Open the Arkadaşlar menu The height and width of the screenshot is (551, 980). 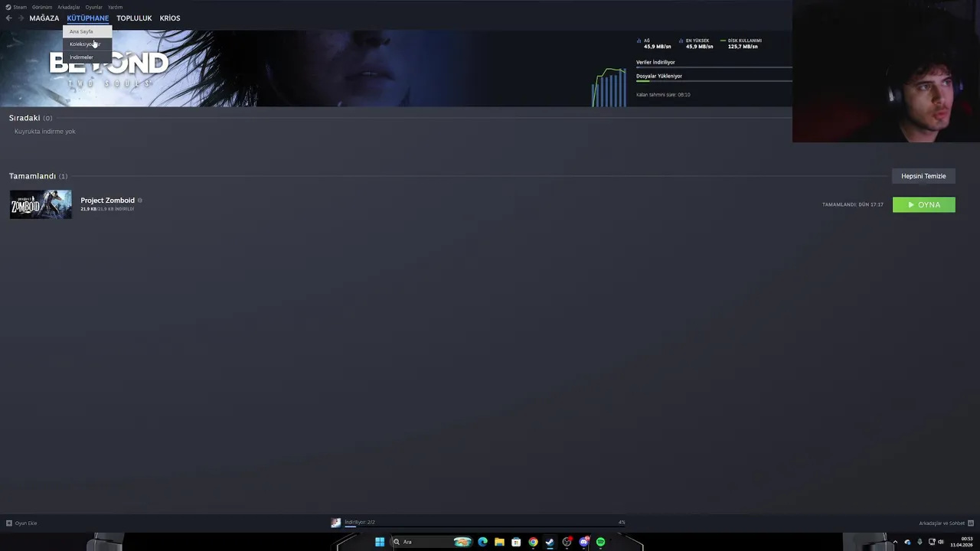point(68,7)
